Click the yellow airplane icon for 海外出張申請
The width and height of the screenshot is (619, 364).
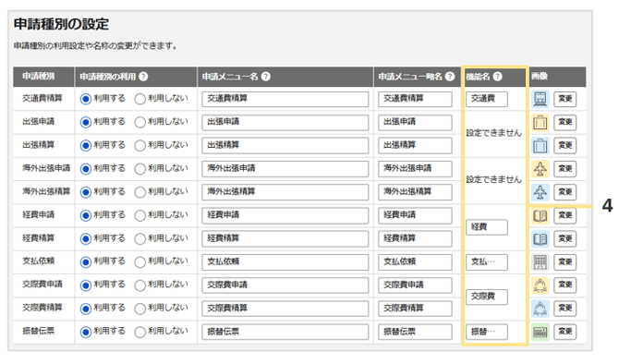point(540,168)
